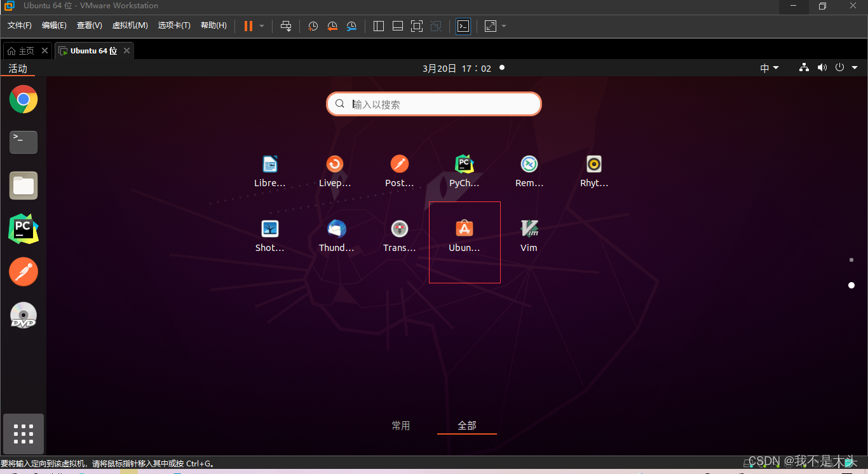This screenshot has width=868, height=474.
Task: Open the Files manager in dock
Action: point(24,186)
